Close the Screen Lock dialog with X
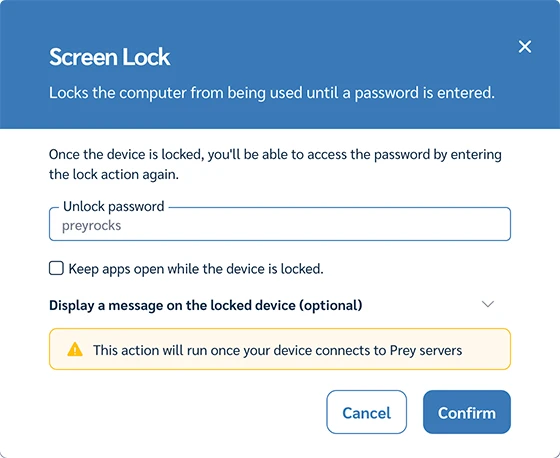 point(525,46)
